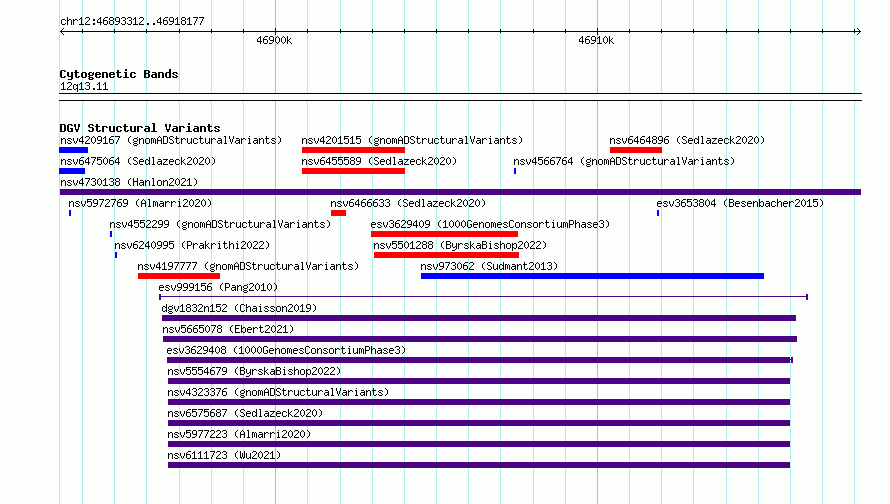Viewport: 890px width, 504px height.
Task: Click small blue mark under nsv6240995
Action: click(x=116, y=255)
